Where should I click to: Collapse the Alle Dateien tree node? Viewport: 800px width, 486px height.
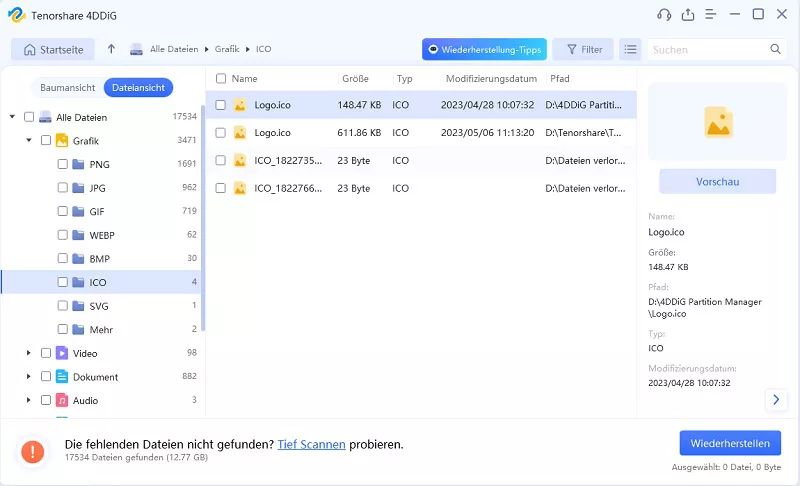(x=12, y=117)
